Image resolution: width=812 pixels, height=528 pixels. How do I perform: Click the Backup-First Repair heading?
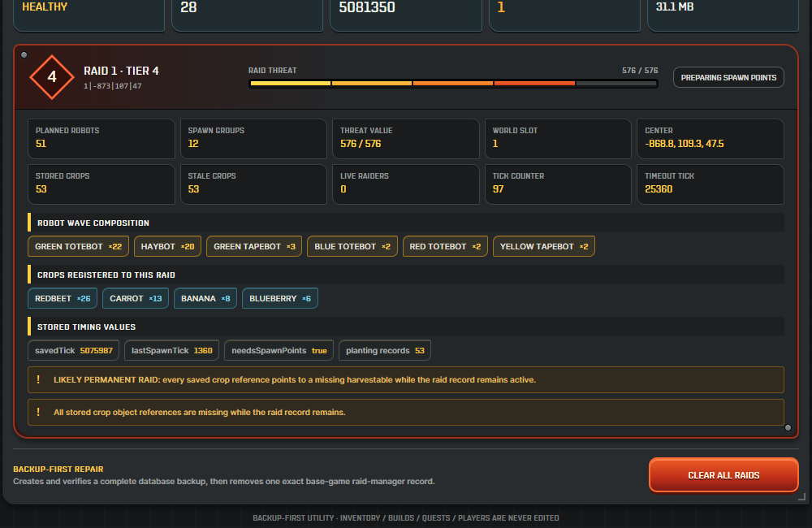point(58,469)
